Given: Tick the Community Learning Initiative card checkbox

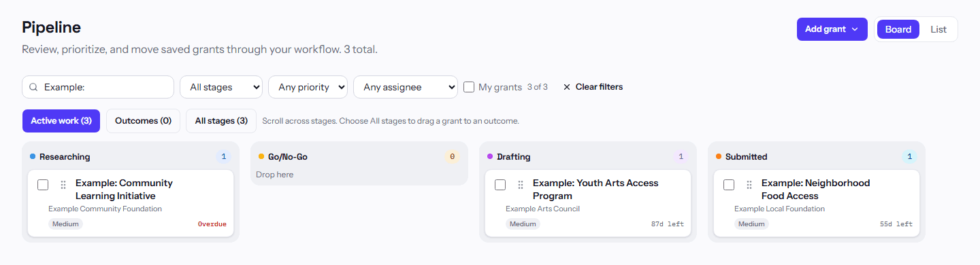Looking at the screenshot, I should (43, 185).
